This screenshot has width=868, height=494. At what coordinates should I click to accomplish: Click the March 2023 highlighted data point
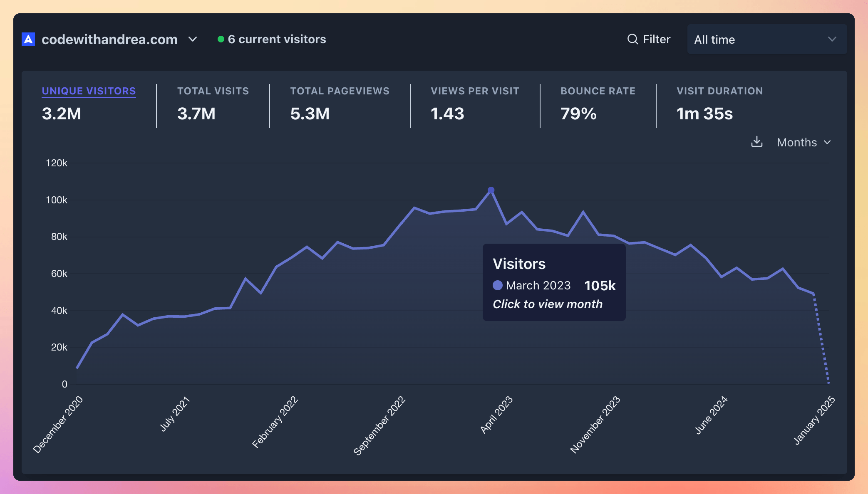[491, 190]
